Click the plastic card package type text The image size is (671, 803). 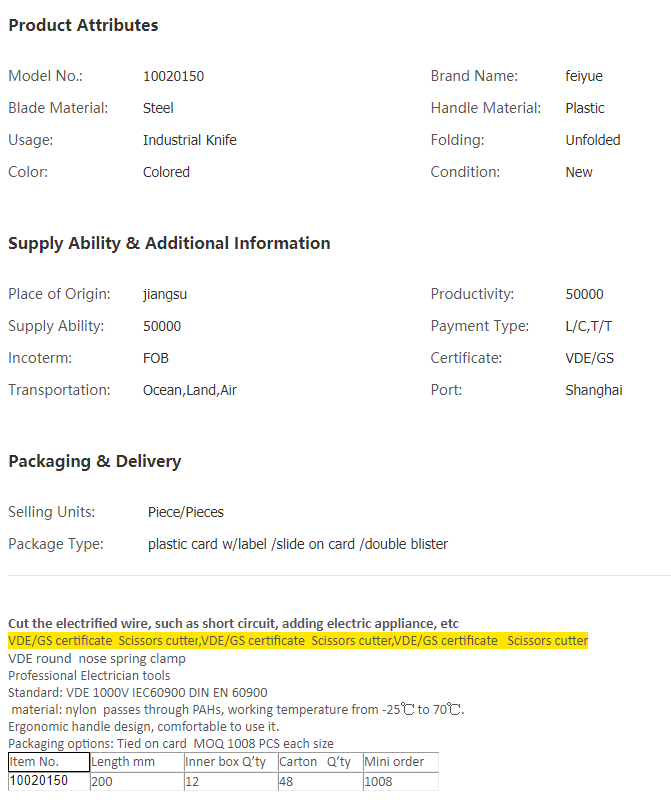298,544
